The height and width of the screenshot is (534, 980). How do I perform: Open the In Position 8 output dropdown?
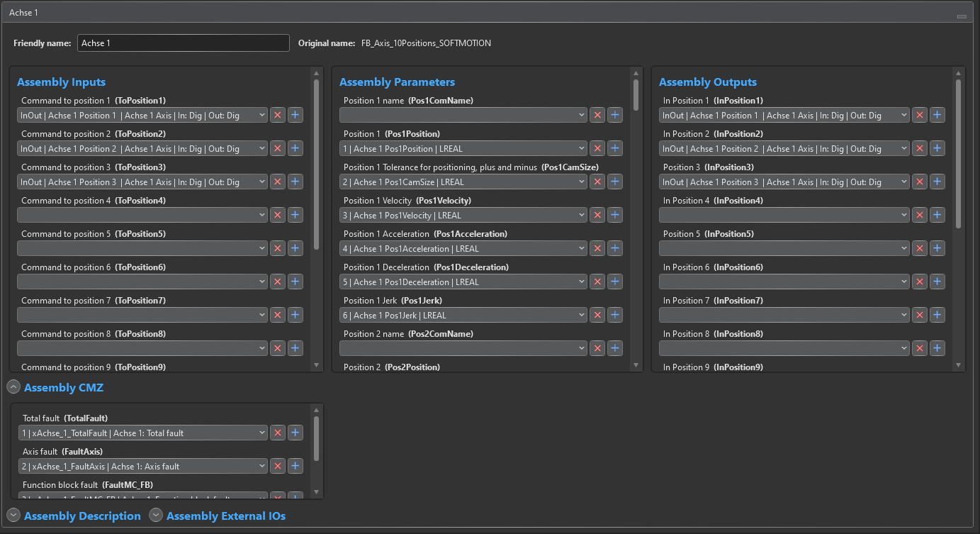pyautogui.click(x=784, y=348)
